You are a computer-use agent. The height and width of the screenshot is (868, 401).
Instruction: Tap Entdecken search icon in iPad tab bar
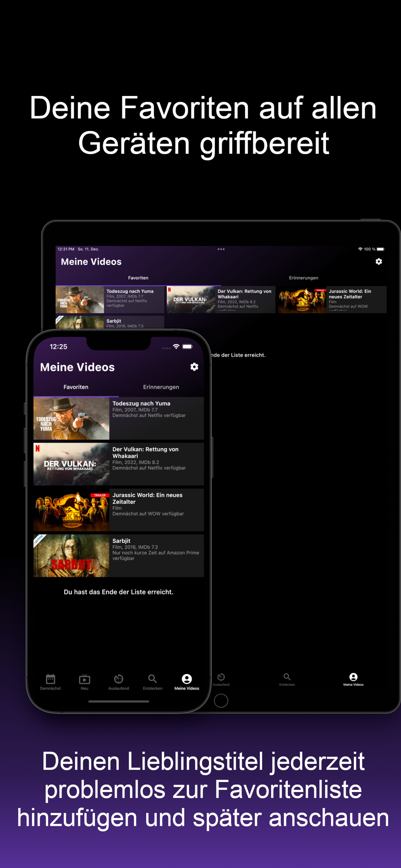(x=287, y=677)
